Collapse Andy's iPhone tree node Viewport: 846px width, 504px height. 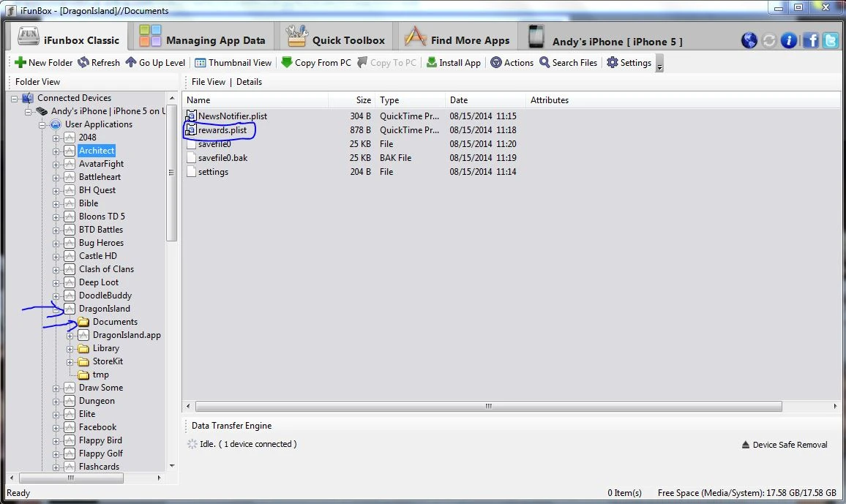click(28, 112)
